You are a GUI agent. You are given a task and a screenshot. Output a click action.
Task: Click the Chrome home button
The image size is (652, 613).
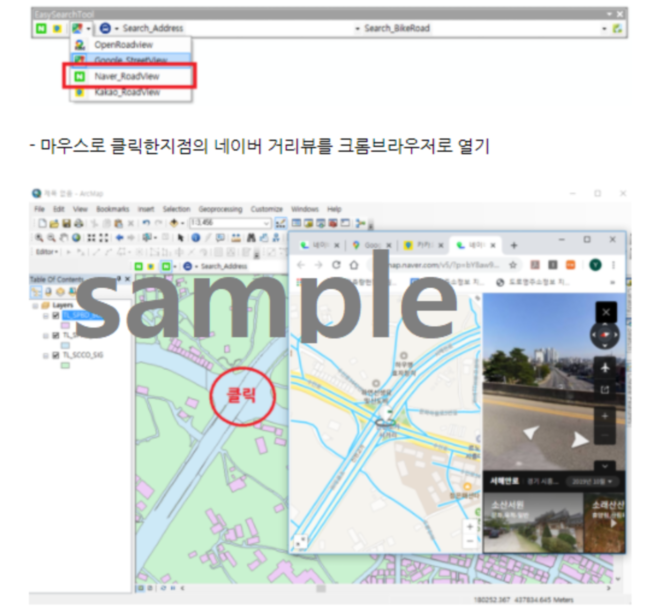(x=354, y=265)
